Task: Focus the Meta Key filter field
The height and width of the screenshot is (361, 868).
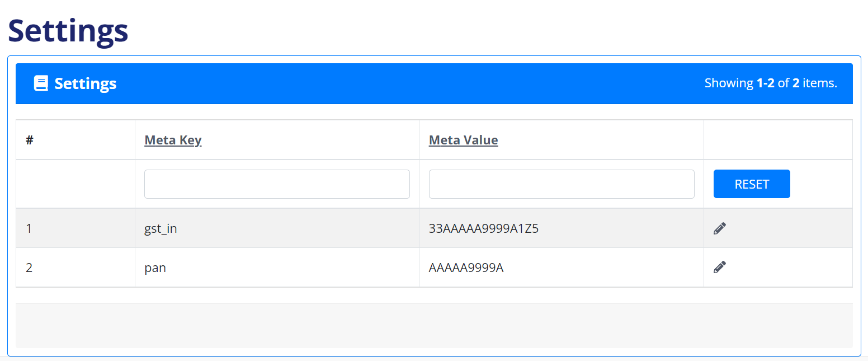Action: 277,184
